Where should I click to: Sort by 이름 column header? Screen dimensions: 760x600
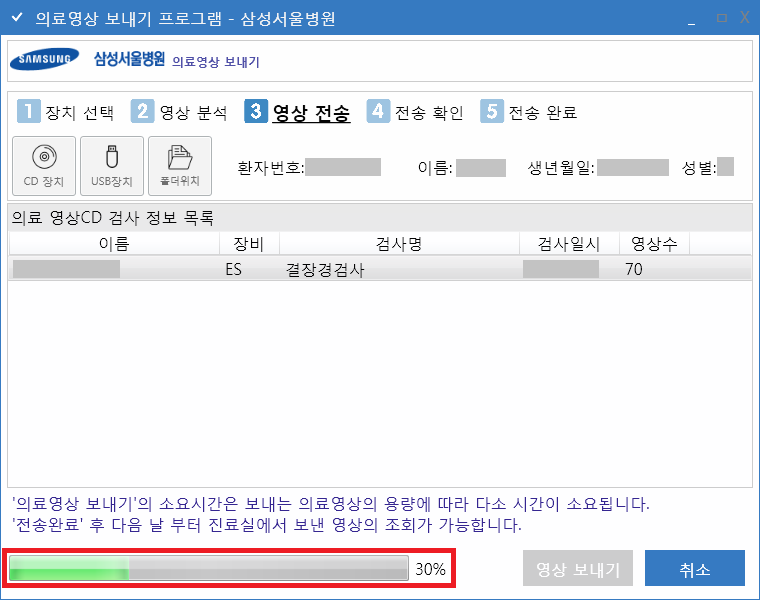(114, 243)
